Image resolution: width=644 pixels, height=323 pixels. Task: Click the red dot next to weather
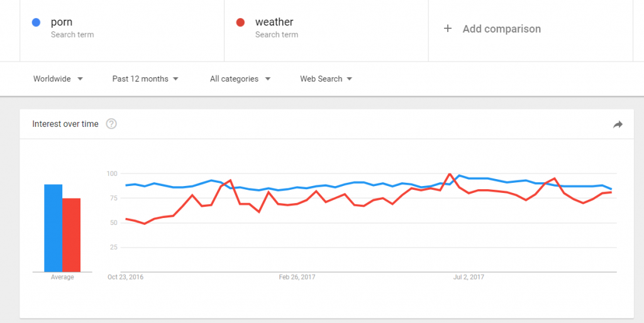click(x=241, y=23)
